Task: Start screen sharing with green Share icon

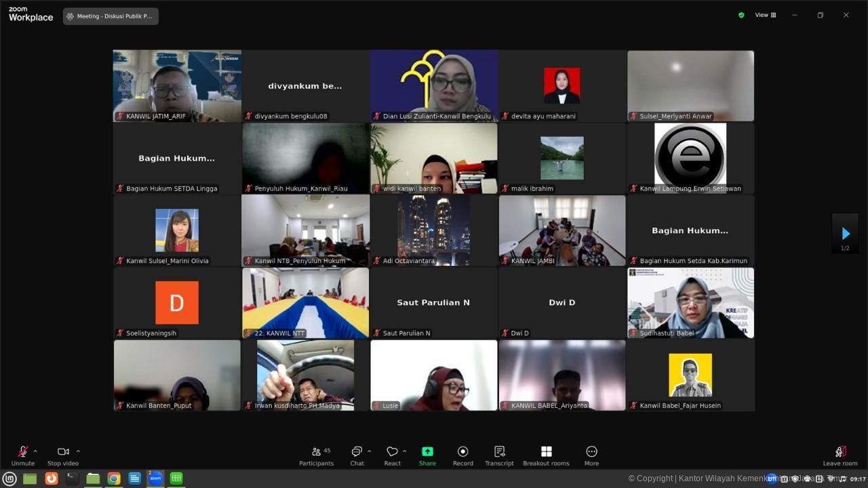Action: coord(427,455)
